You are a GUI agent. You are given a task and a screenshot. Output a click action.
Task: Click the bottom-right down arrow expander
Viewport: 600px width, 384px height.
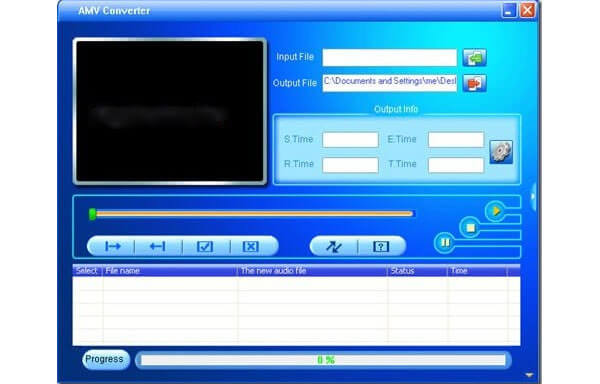[x=529, y=375]
